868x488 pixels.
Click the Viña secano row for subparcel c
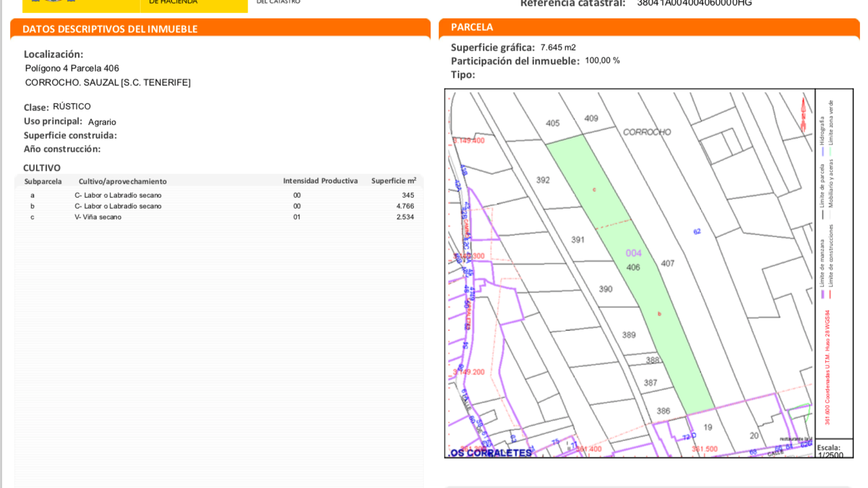98,217
